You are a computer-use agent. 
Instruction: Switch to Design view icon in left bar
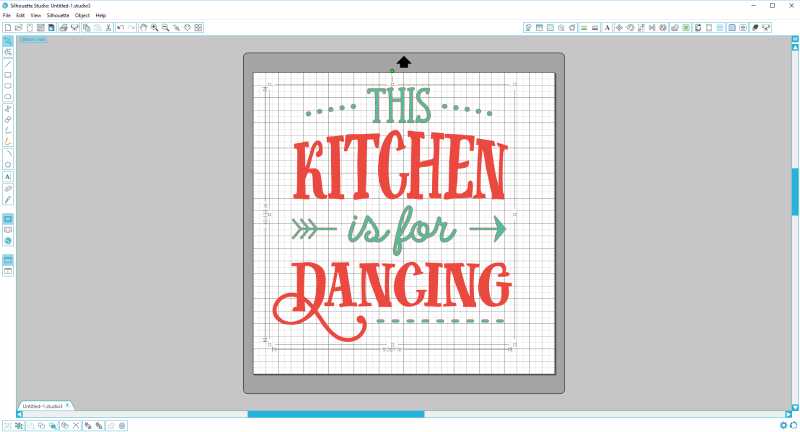click(x=8, y=219)
